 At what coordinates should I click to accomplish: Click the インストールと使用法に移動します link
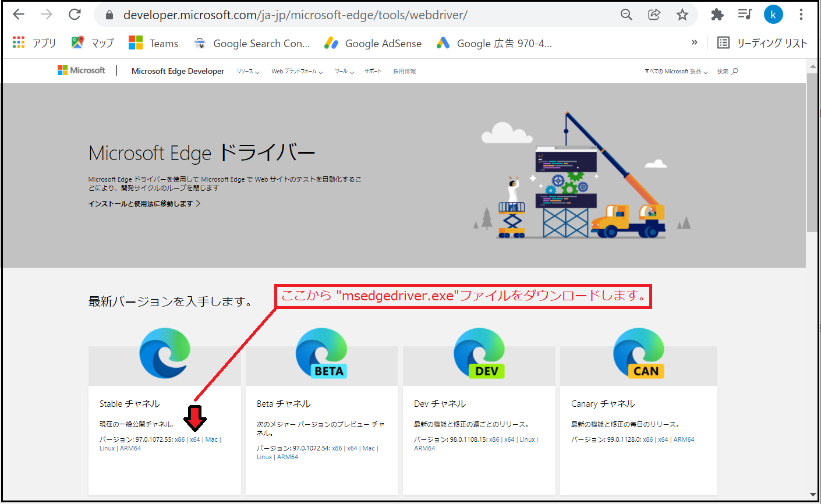tap(144, 203)
